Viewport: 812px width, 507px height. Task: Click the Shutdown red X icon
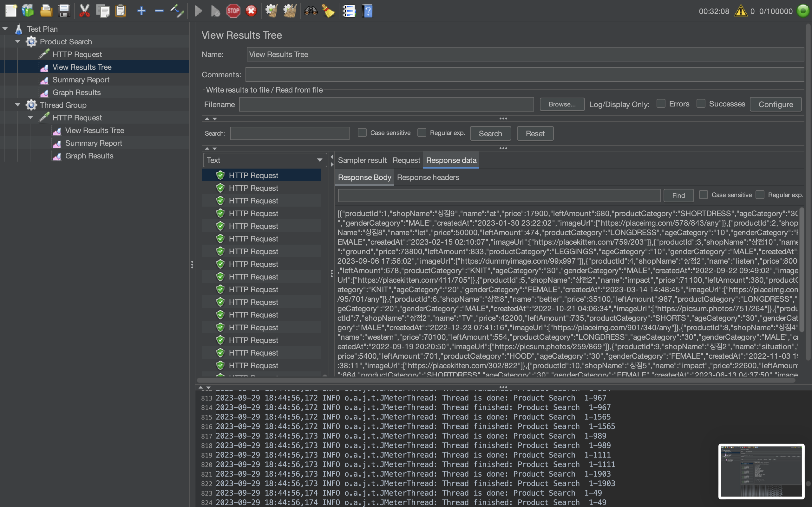pos(251,11)
